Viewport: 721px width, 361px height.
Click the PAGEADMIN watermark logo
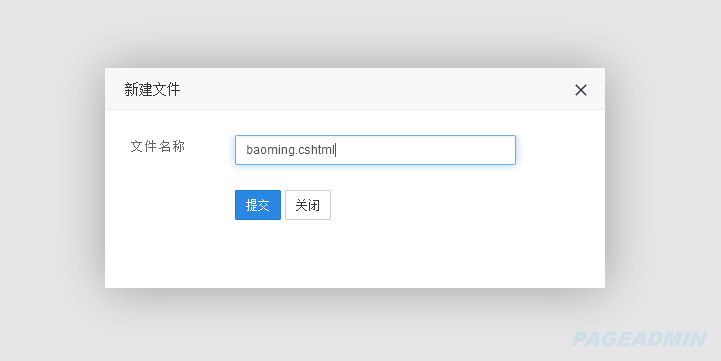pyautogui.click(x=639, y=339)
